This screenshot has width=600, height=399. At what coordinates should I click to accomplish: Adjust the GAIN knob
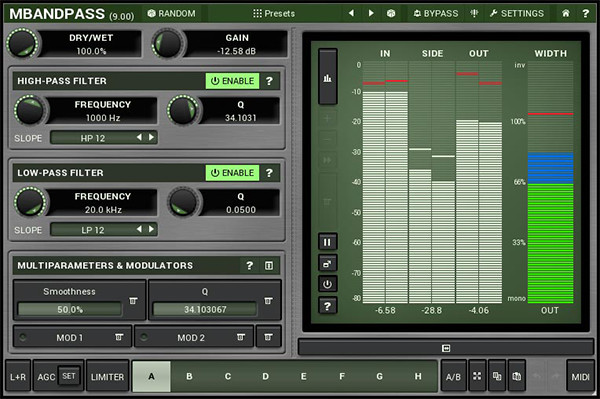tap(168, 44)
